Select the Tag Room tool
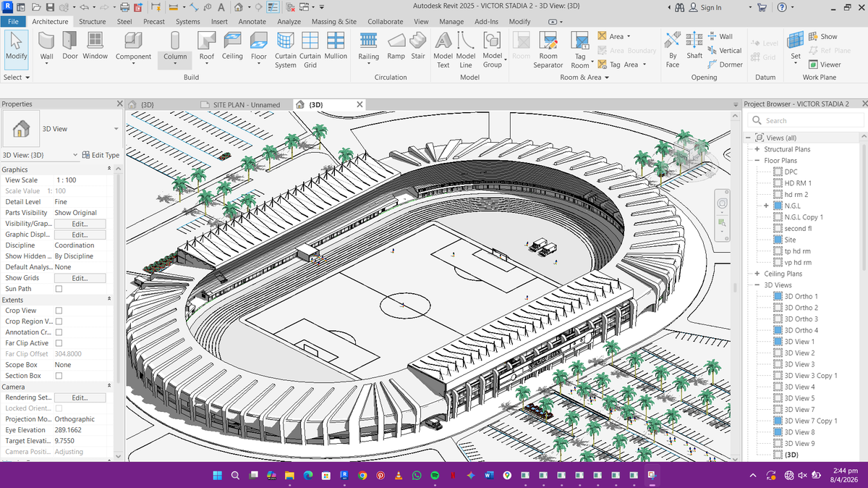Screen dimensions: 868x488 coord(580,51)
